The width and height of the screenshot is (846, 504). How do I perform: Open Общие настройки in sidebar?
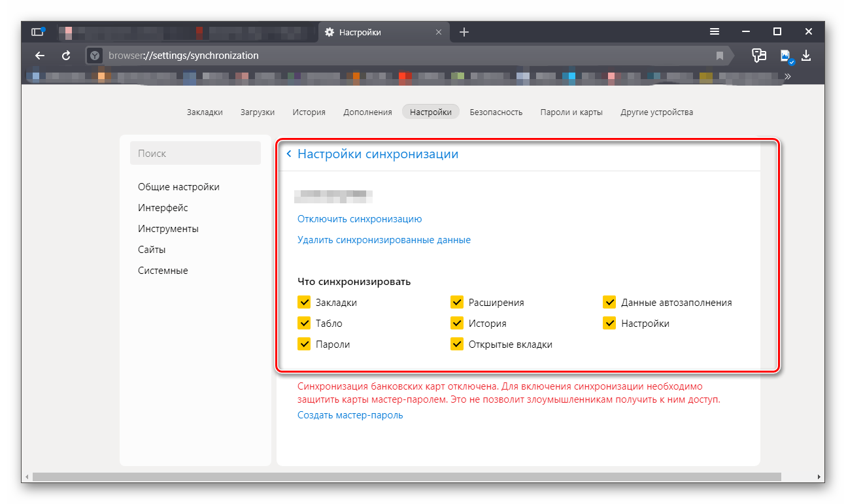178,187
